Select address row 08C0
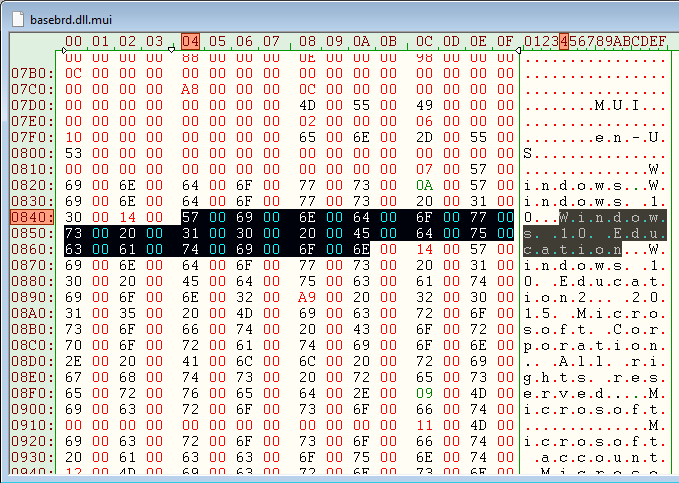 point(32,345)
